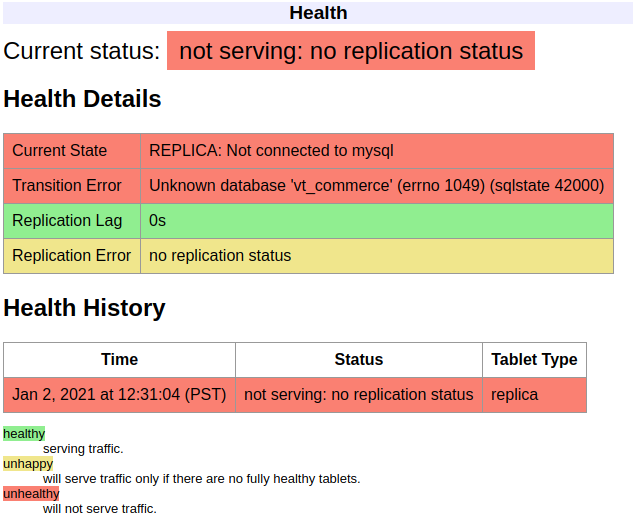The image size is (633, 521).
Task: Click the 'Status' column header
Action: [x=358, y=359]
